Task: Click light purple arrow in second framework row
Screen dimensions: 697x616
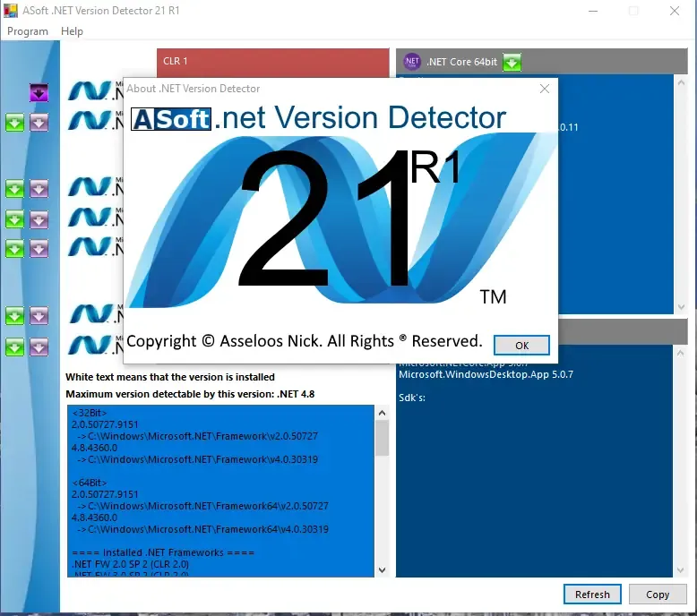Action: 39,122
